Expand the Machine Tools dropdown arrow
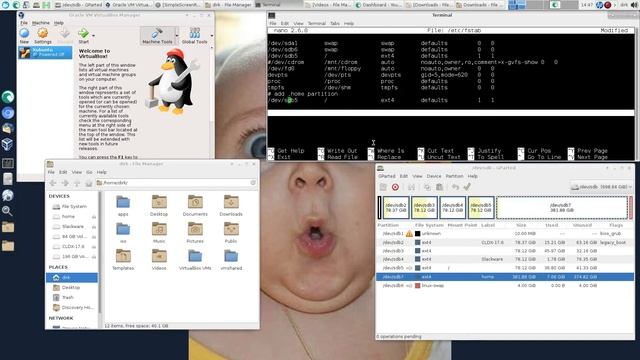The height and width of the screenshot is (360, 640). (177, 36)
